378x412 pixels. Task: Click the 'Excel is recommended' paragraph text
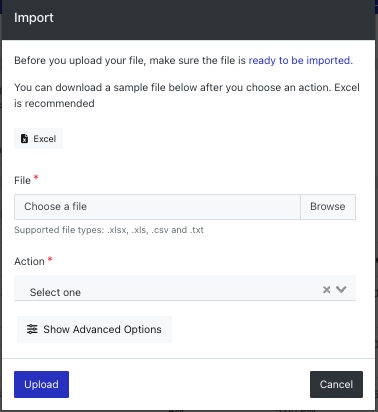pyautogui.click(x=187, y=95)
